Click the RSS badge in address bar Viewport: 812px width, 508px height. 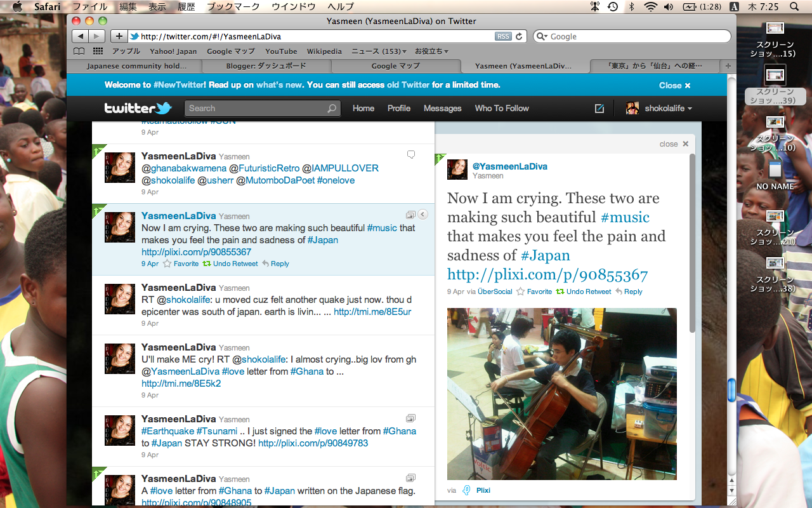point(504,36)
